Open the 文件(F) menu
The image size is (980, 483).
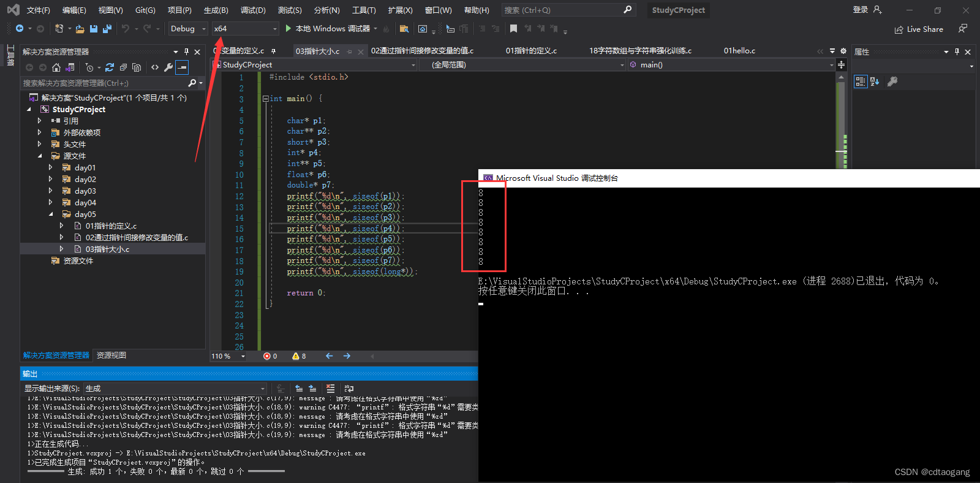tap(39, 10)
